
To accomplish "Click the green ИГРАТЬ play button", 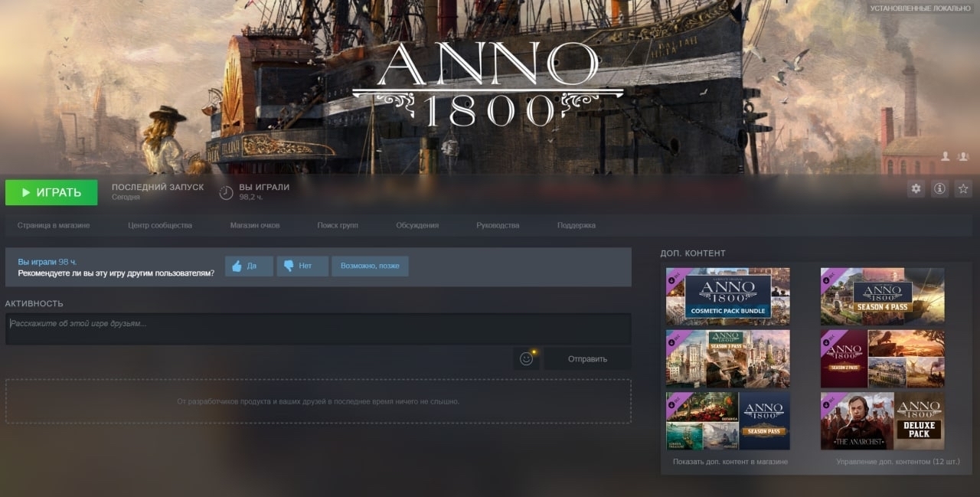I will coord(51,192).
